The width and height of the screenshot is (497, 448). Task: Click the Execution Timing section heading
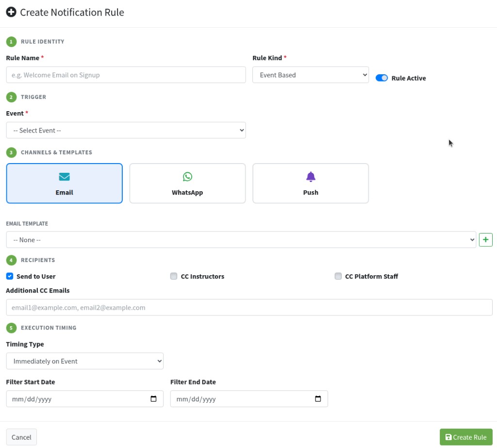coord(49,328)
